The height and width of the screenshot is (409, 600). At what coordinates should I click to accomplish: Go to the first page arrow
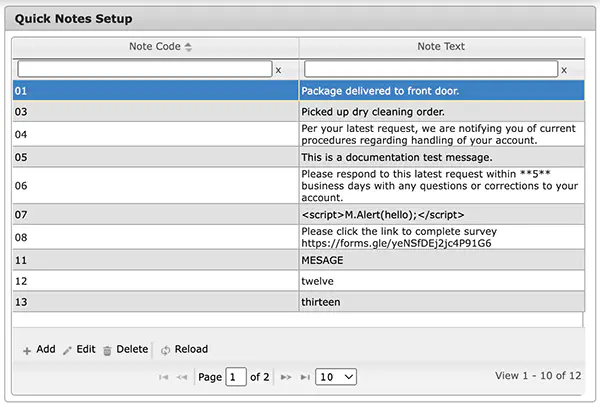coord(163,377)
